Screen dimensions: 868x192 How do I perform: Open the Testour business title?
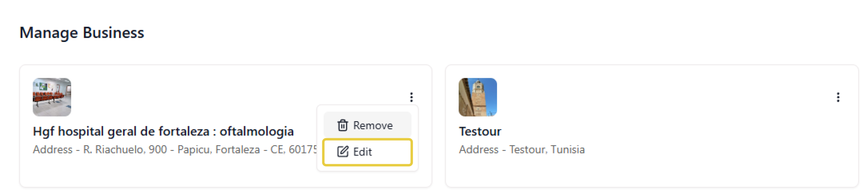[x=480, y=131]
